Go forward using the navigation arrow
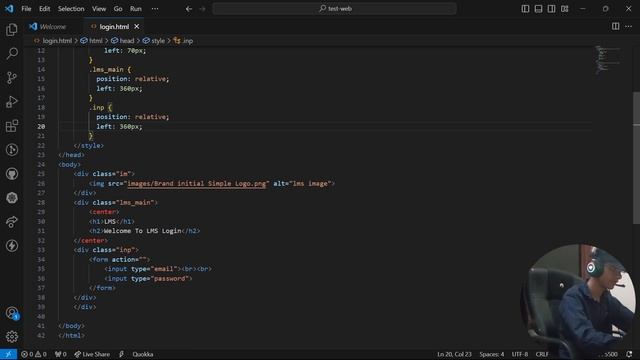The image size is (640, 360). (x=202, y=9)
